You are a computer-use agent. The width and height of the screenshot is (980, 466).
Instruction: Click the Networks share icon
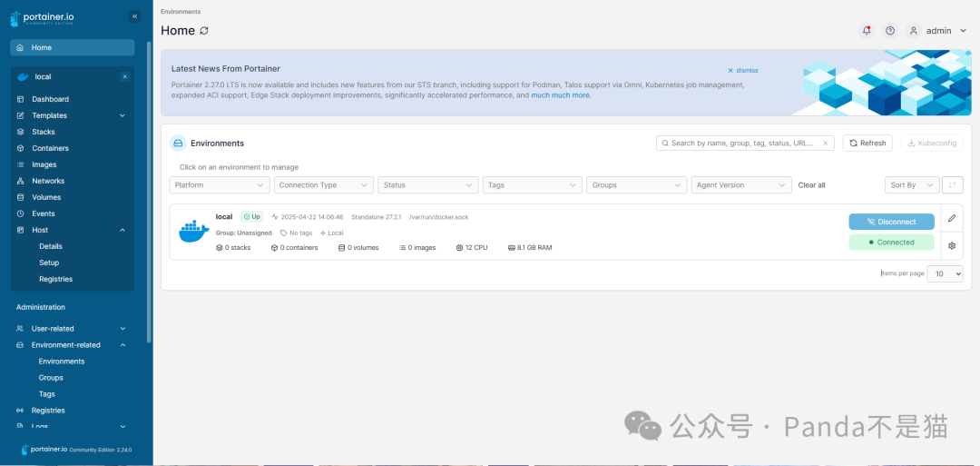(x=20, y=181)
